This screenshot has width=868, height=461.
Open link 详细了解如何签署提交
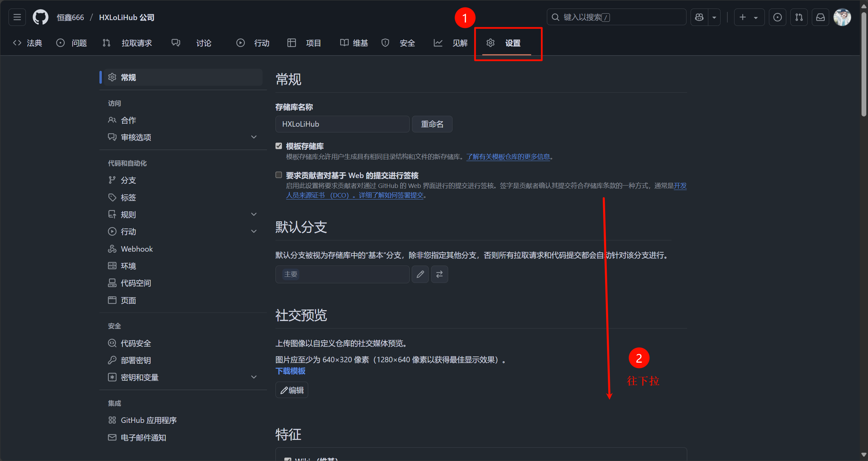pos(391,195)
